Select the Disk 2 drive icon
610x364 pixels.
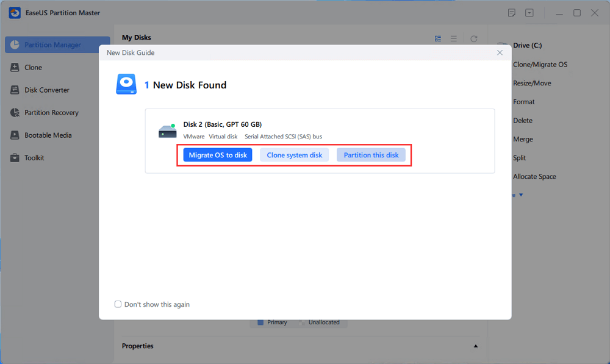tap(167, 130)
